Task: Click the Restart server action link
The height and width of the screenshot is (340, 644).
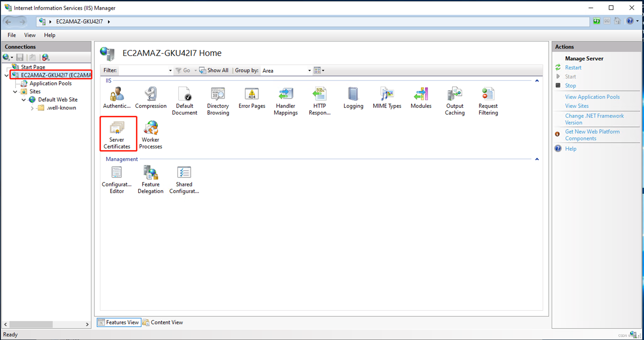Action: pyautogui.click(x=573, y=68)
